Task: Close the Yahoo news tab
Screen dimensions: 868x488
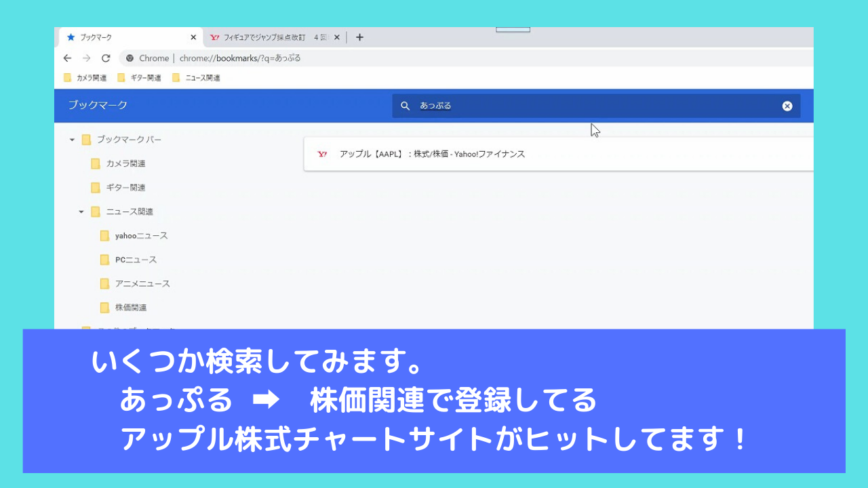Action: pyautogui.click(x=336, y=38)
